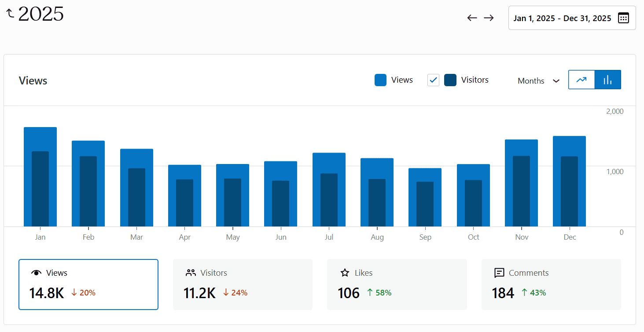
Task: Advance to the next period with the right arrow
Action: (489, 18)
